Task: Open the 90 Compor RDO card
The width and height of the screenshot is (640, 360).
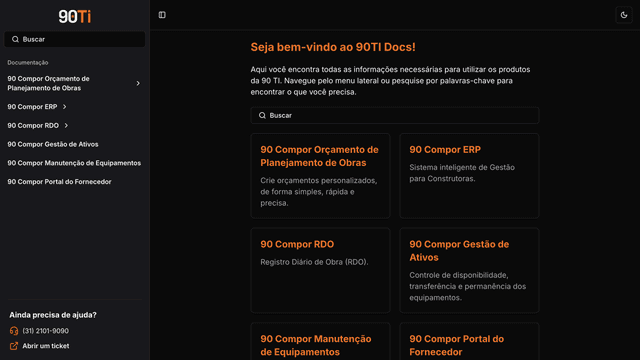Action: pos(320,271)
